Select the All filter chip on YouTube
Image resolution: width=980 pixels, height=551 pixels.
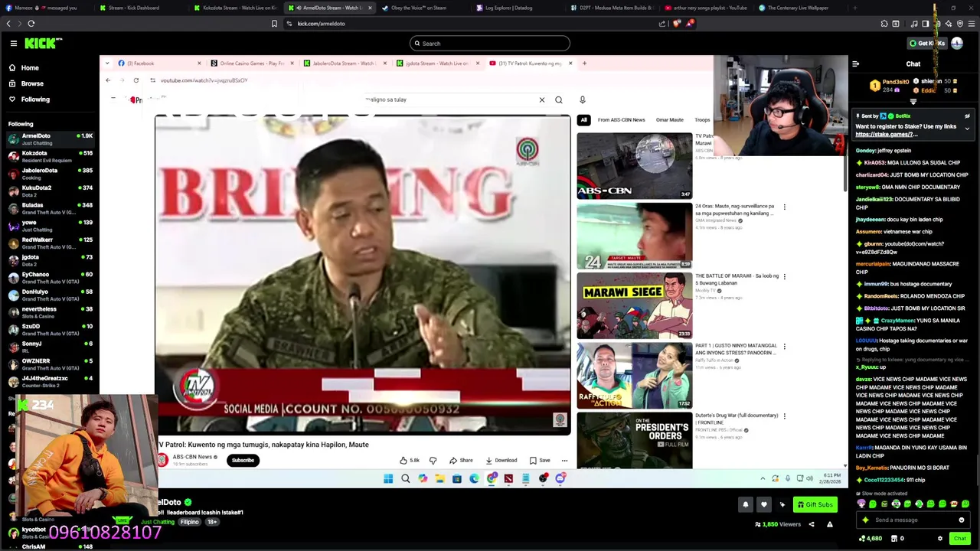[x=583, y=120]
